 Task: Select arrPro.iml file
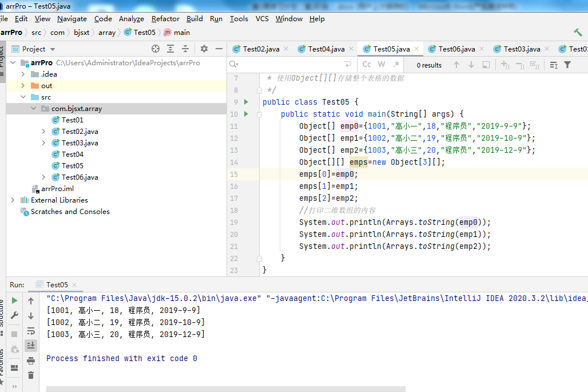pos(57,189)
